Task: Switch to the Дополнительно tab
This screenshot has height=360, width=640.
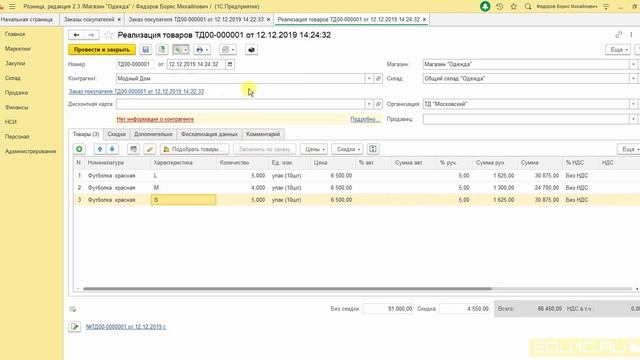Action: (x=153, y=134)
